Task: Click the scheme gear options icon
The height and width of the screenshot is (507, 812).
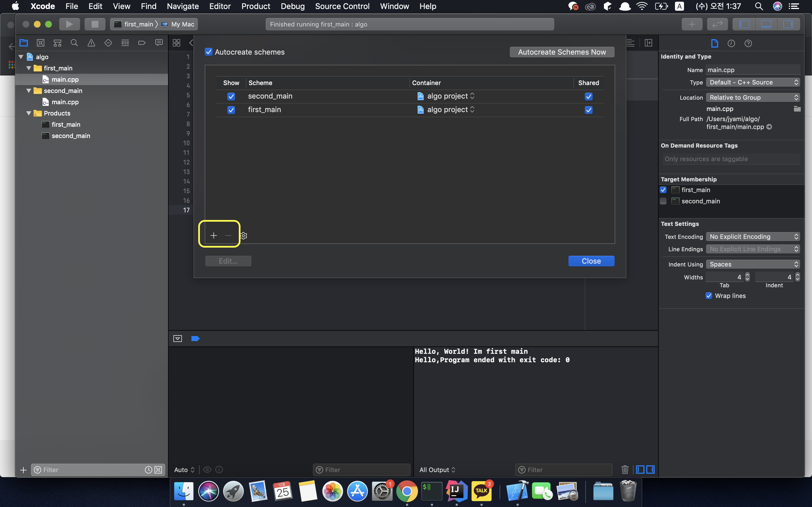Action: click(244, 236)
